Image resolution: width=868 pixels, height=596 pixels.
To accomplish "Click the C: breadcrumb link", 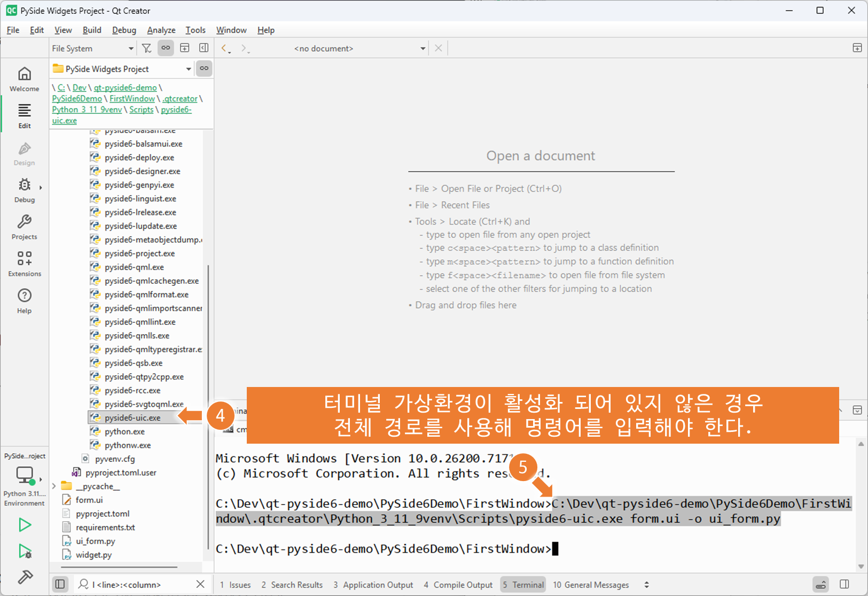I will point(61,88).
